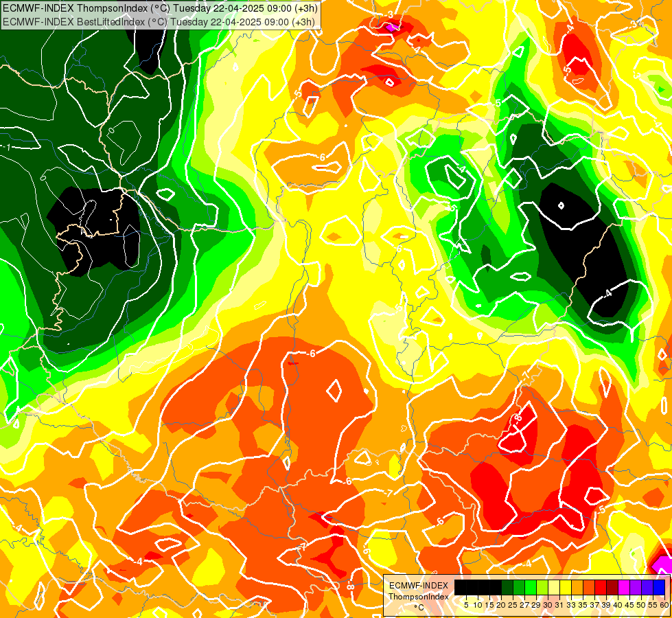Image resolution: width=672 pixels, height=618 pixels.
Task: Select the bright green 27–29 legend swatch
Action: pos(531,588)
